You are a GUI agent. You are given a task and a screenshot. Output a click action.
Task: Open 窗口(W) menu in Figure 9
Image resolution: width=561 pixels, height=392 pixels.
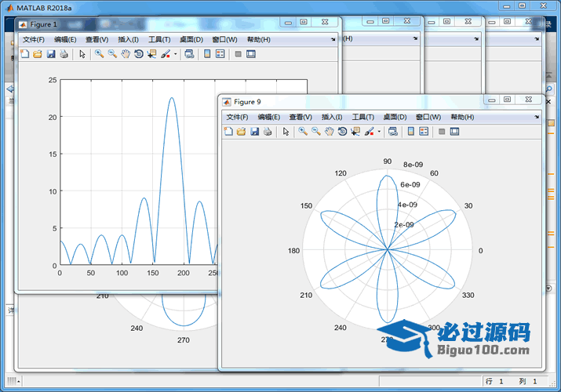pyautogui.click(x=428, y=117)
